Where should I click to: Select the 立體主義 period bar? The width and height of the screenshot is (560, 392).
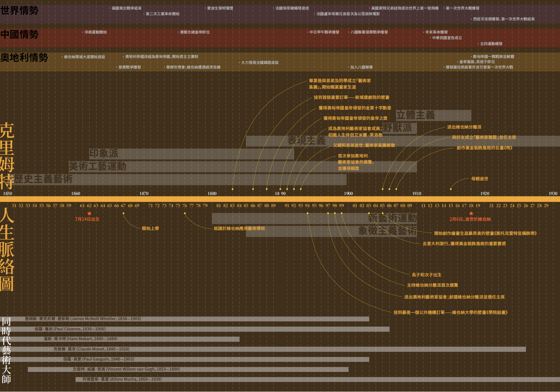(433, 115)
